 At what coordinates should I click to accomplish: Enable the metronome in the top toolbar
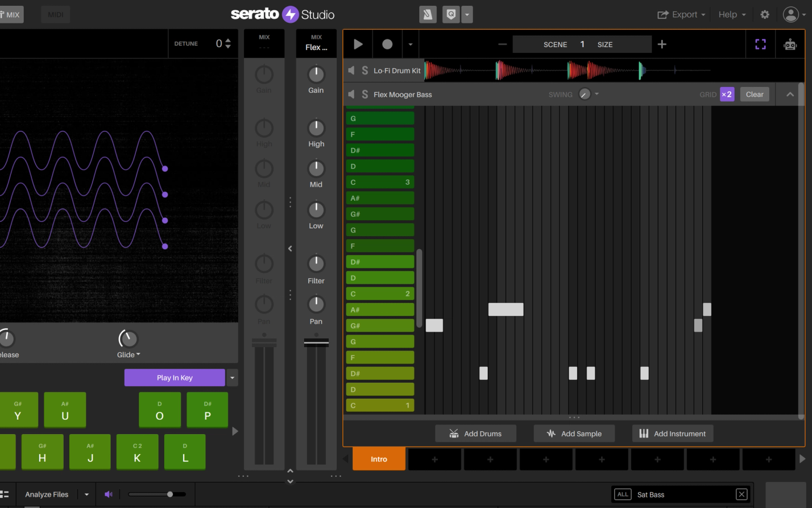[428, 14]
